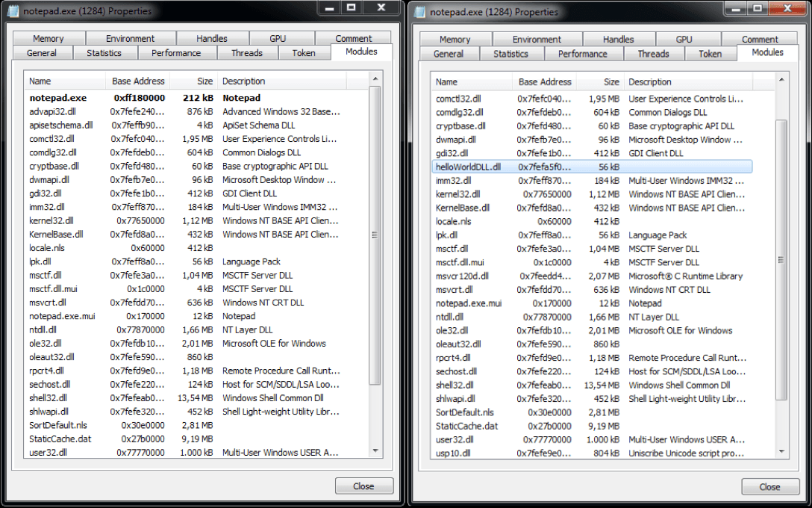This screenshot has height=508, width=812.
Task: Switch to Environment tab in left window
Action: coord(131,38)
